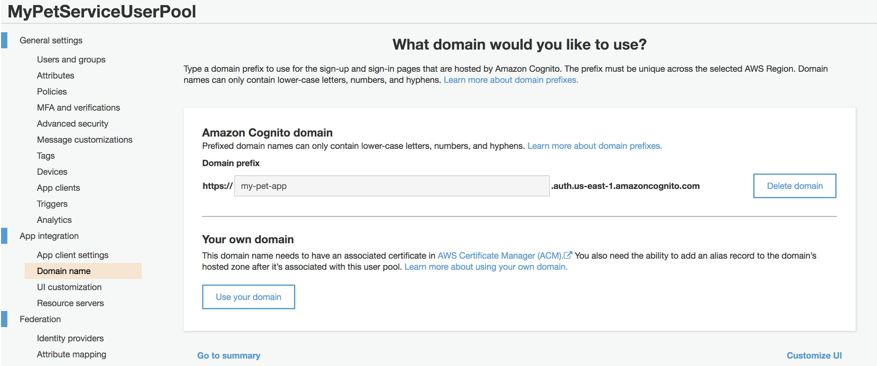Open AWS Certificate Manager (ACM) link
Image resolution: width=877 pixels, height=366 pixels.
[500, 255]
